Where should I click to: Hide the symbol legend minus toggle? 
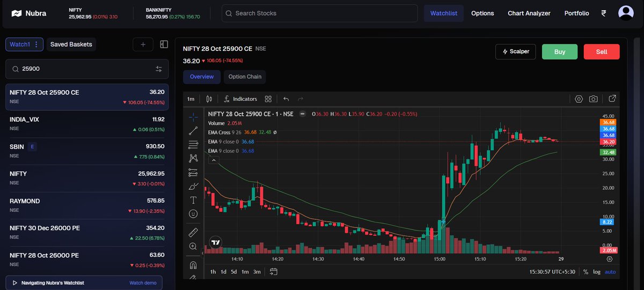point(303,114)
